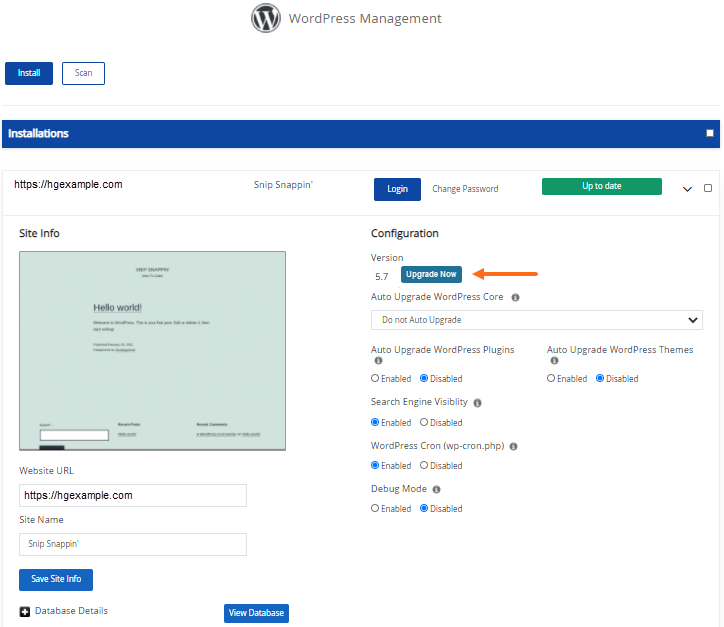
Task: Click the Installations header title
Action: click(x=38, y=133)
